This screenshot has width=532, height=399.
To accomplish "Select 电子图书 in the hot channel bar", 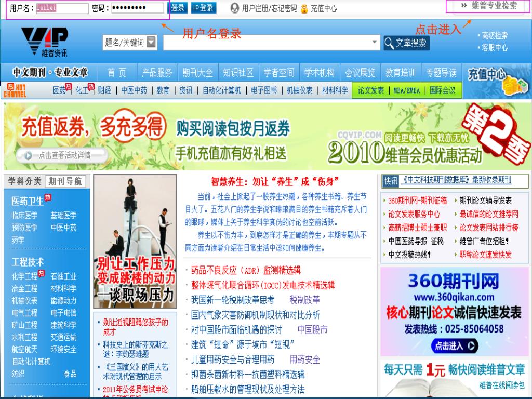I will pos(264,90).
